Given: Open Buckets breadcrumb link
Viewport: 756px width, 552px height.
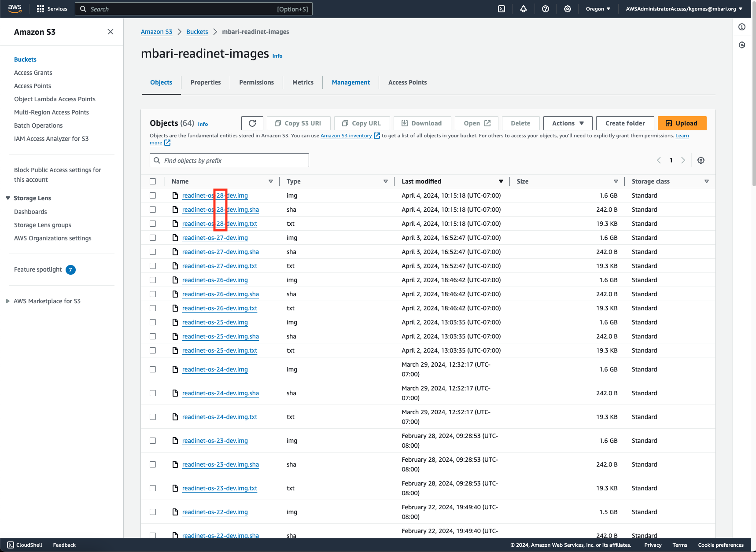Looking at the screenshot, I should pyautogui.click(x=197, y=32).
